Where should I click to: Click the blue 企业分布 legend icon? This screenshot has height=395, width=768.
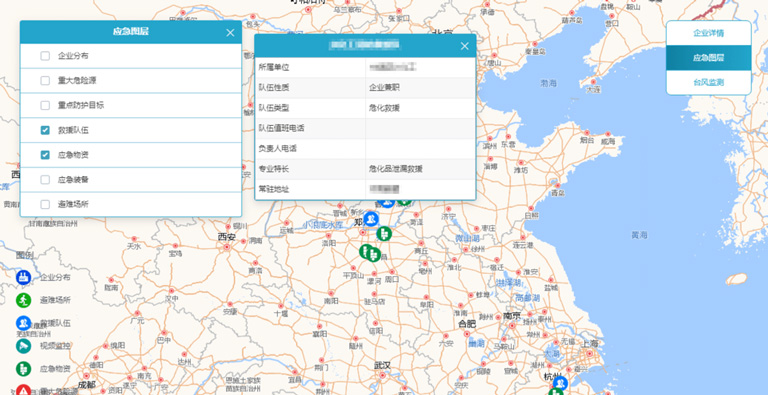tap(23, 277)
